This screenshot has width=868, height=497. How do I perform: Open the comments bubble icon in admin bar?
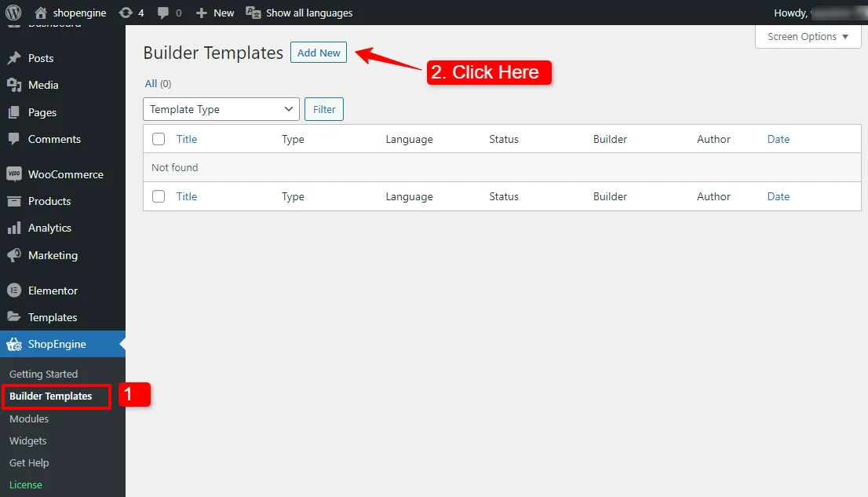[x=162, y=13]
